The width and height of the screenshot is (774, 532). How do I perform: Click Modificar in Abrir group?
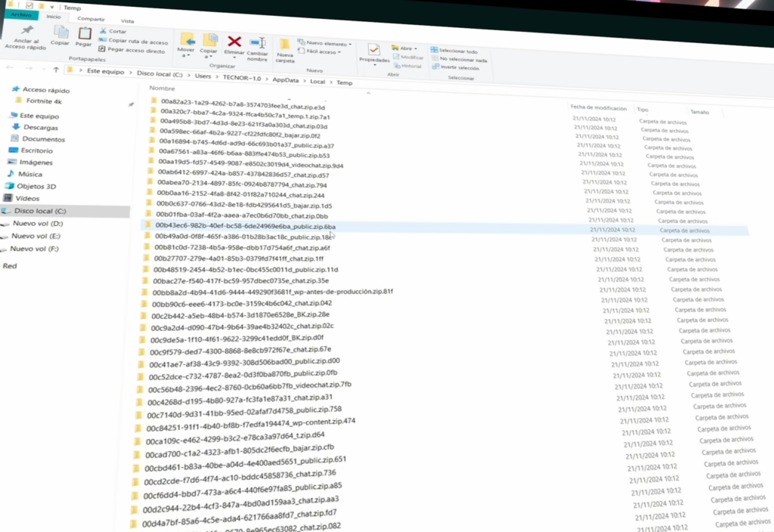click(x=408, y=57)
